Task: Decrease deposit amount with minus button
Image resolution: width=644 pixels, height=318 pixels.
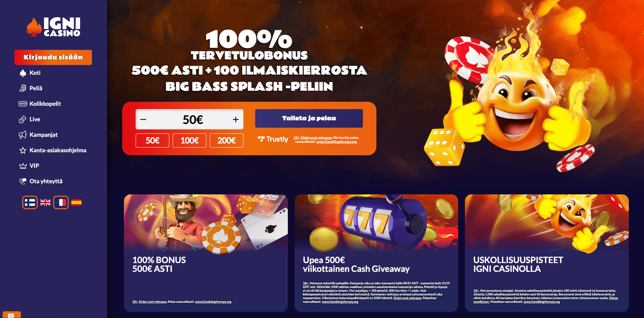Action: [143, 120]
